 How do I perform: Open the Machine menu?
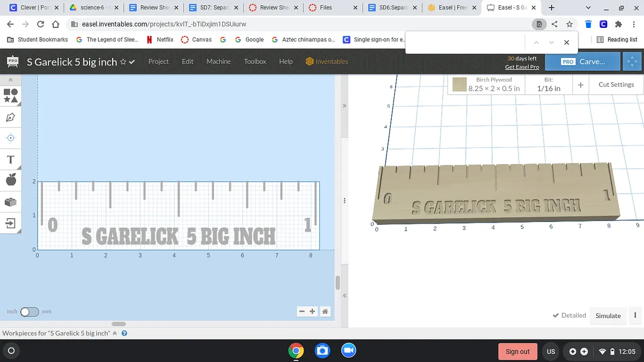click(x=218, y=62)
